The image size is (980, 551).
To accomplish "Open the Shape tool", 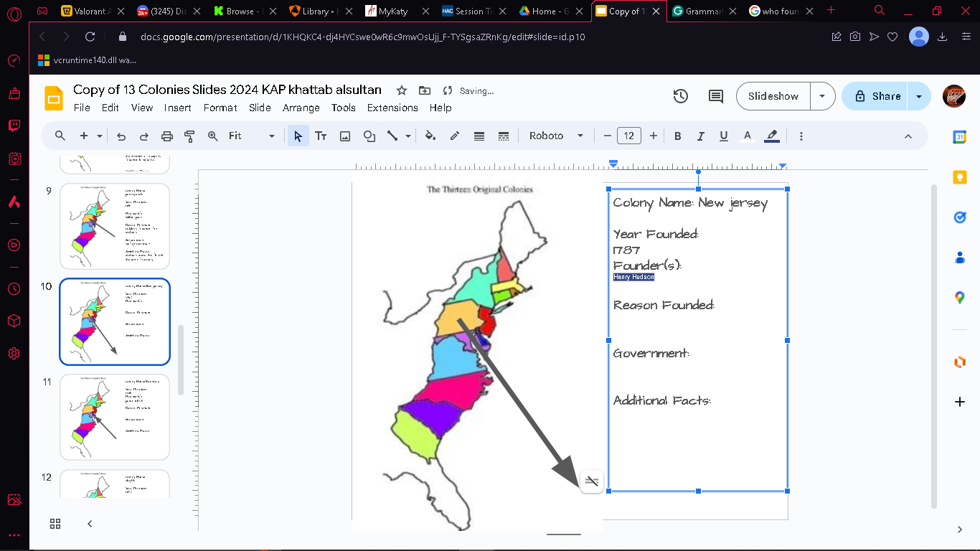I will coord(369,136).
